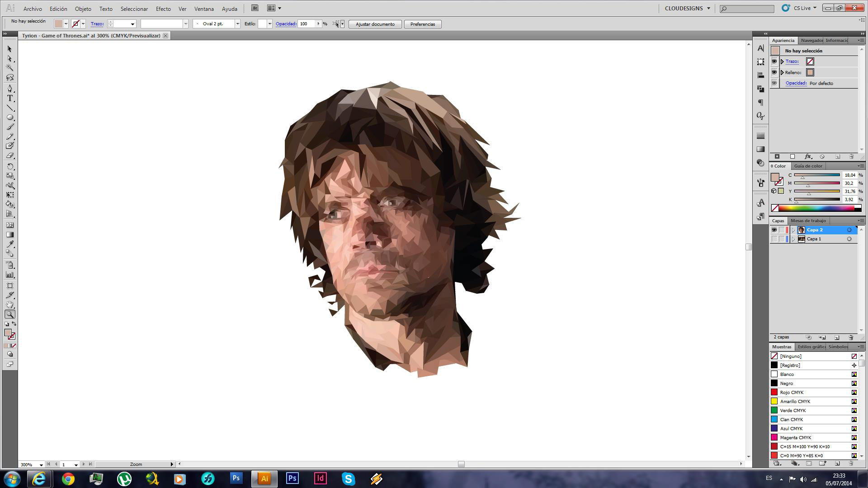Switch to the Mesas de trabajo tab

coord(808,221)
